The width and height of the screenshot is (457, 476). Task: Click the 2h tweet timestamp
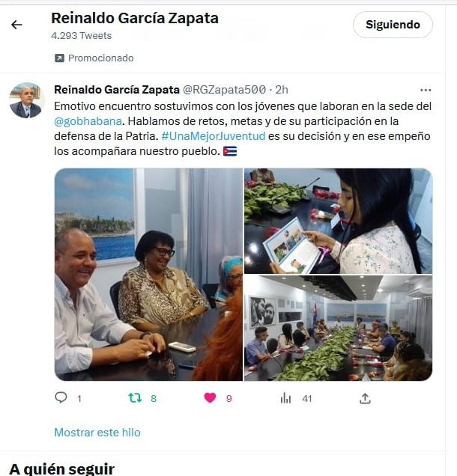(282, 90)
